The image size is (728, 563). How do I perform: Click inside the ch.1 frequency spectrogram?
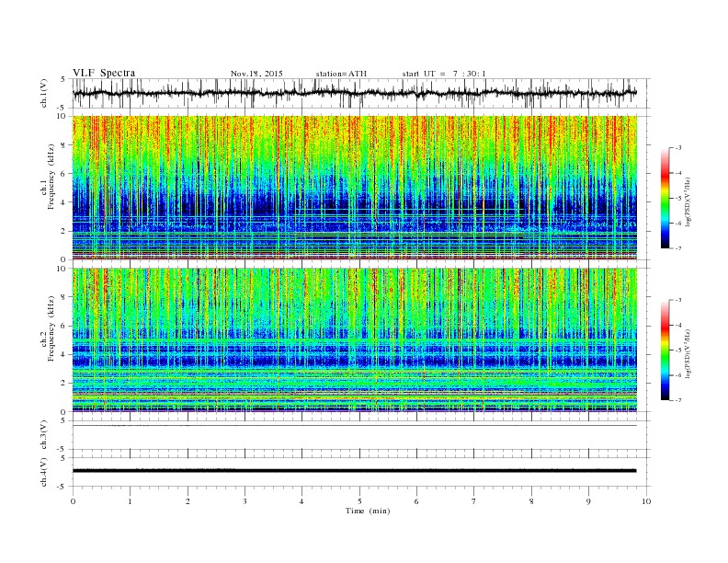tap(354, 188)
